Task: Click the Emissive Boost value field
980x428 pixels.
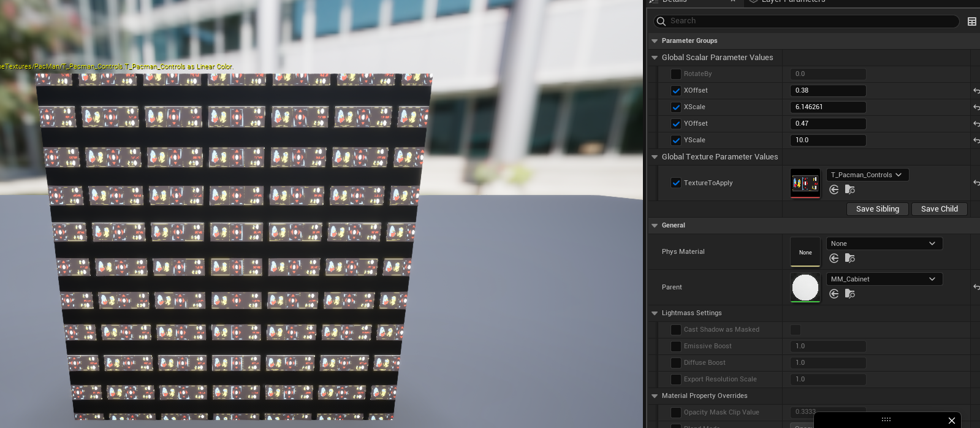Action: pos(828,346)
